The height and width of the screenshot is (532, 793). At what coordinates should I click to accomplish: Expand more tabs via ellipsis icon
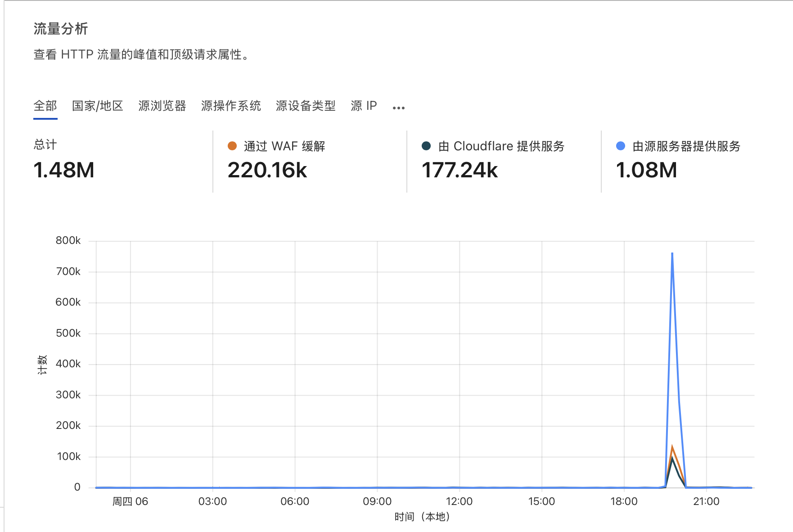point(398,108)
